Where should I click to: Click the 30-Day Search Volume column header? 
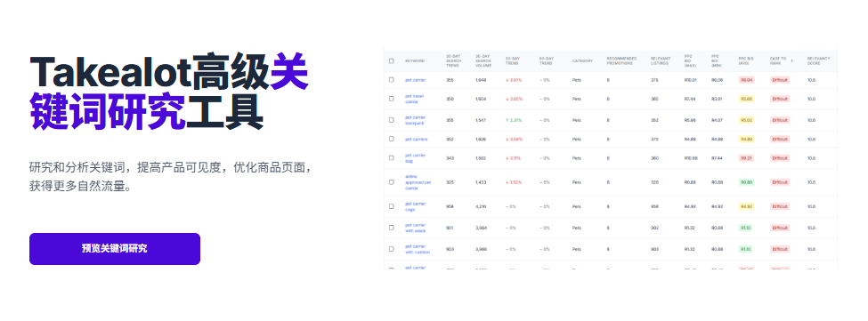tap(483, 60)
